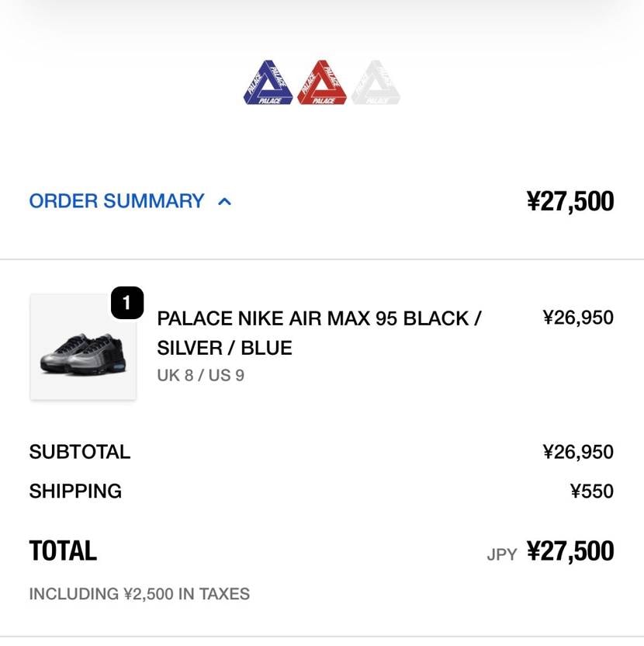This screenshot has width=644, height=646.
Task: Click the red Palace triangle logo
Action: click(x=322, y=83)
